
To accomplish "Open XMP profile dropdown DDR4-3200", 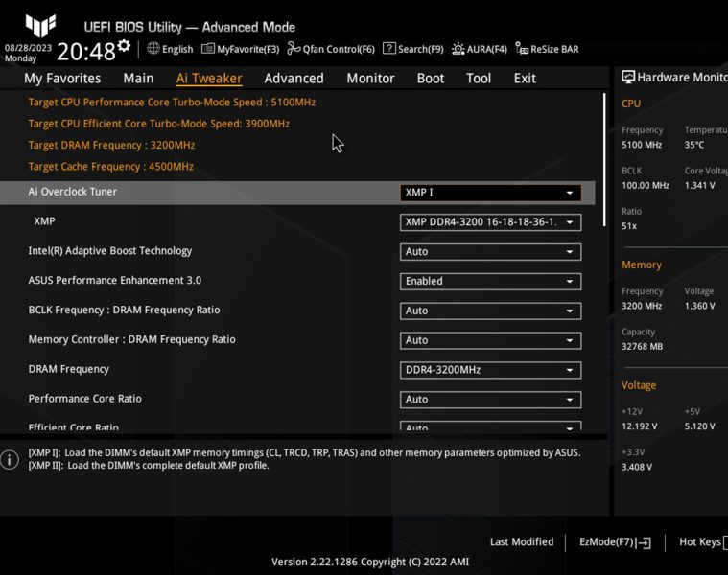I will pos(490,222).
